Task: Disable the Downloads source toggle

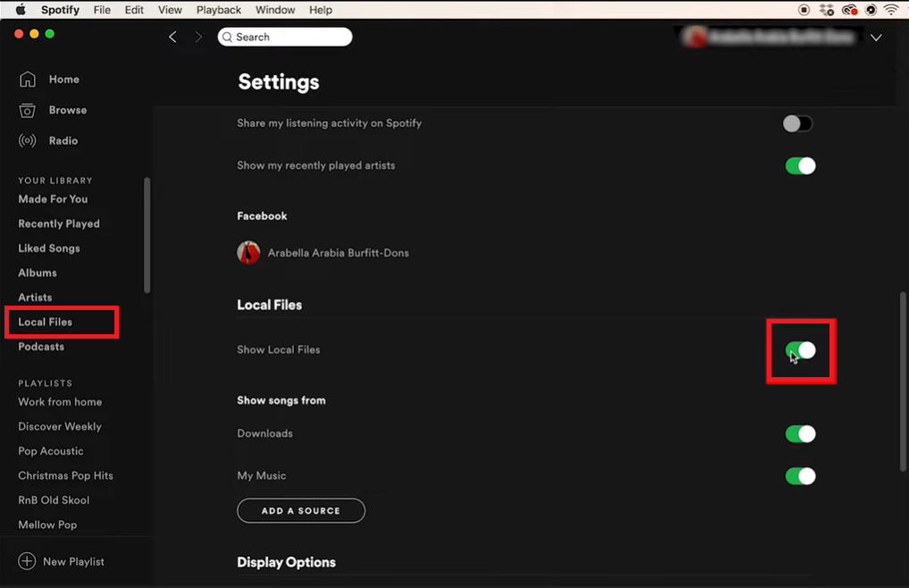Action: 800,433
